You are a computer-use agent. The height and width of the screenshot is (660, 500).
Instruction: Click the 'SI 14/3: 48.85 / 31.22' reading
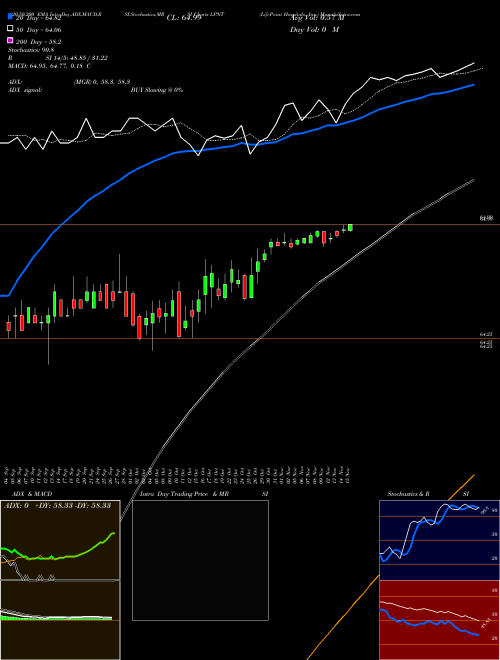[76, 58]
